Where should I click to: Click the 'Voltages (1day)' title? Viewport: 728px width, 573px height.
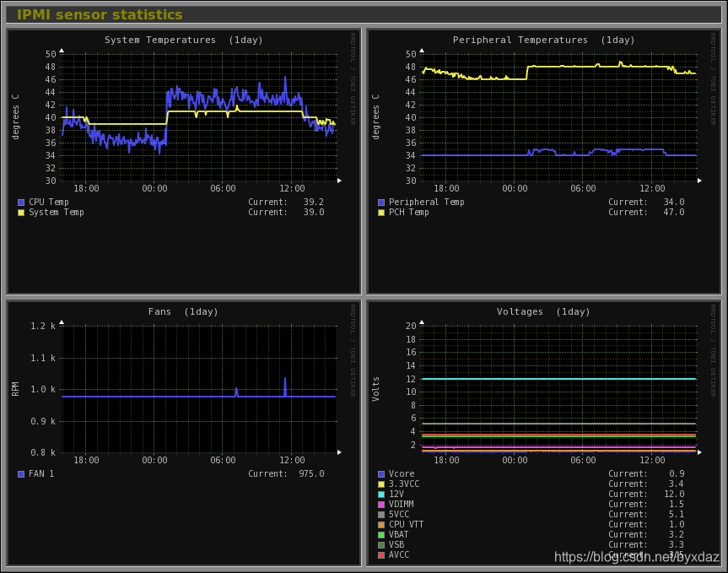click(x=543, y=311)
